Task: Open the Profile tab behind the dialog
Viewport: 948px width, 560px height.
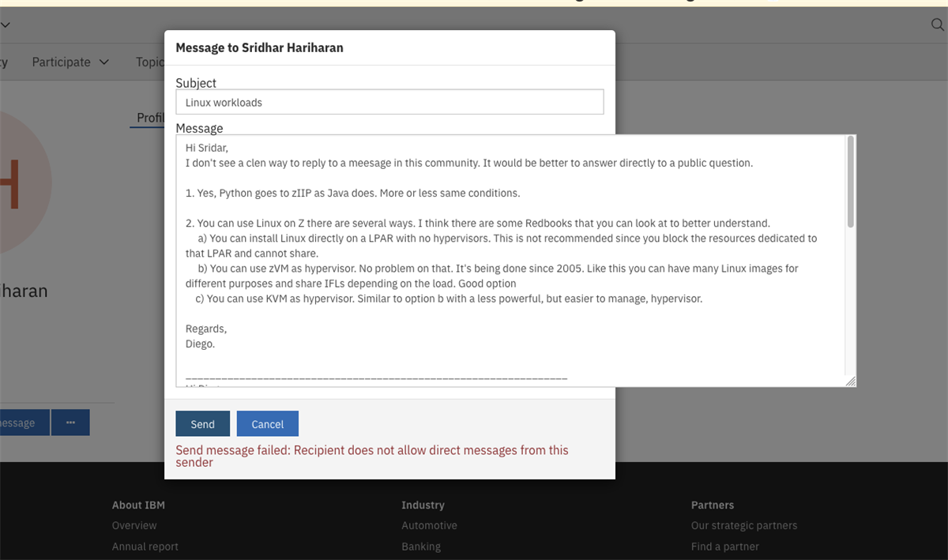Action: [x=149, y=118]
